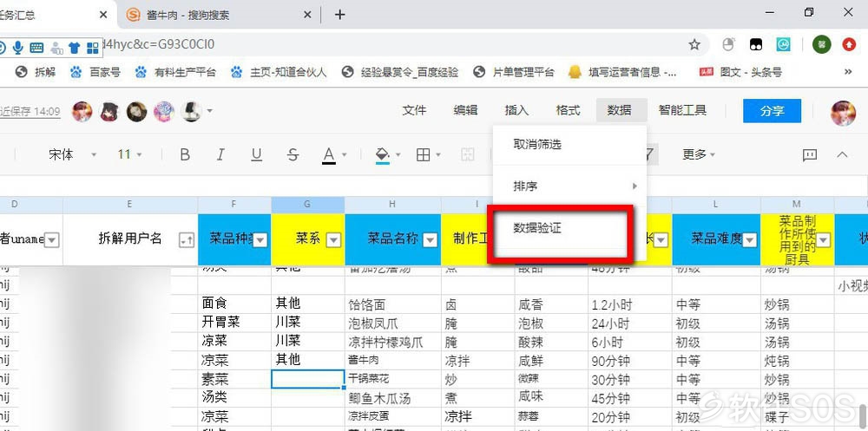Open the 百家号 bookmark
The image size is (868, 431).
click(x=95, y=72)
